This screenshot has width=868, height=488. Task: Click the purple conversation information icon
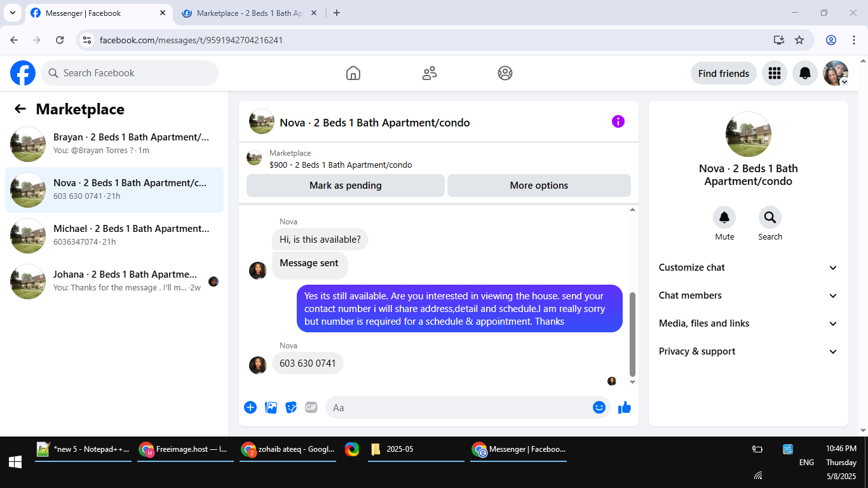pyautogui.click(x=618, y=121)
